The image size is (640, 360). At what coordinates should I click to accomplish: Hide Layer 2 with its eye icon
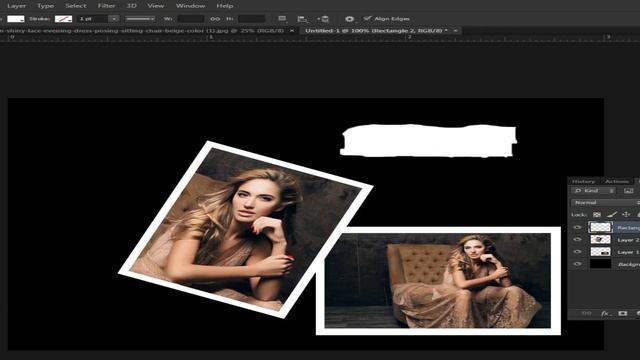pyautogui.click(x=577, y=240)
